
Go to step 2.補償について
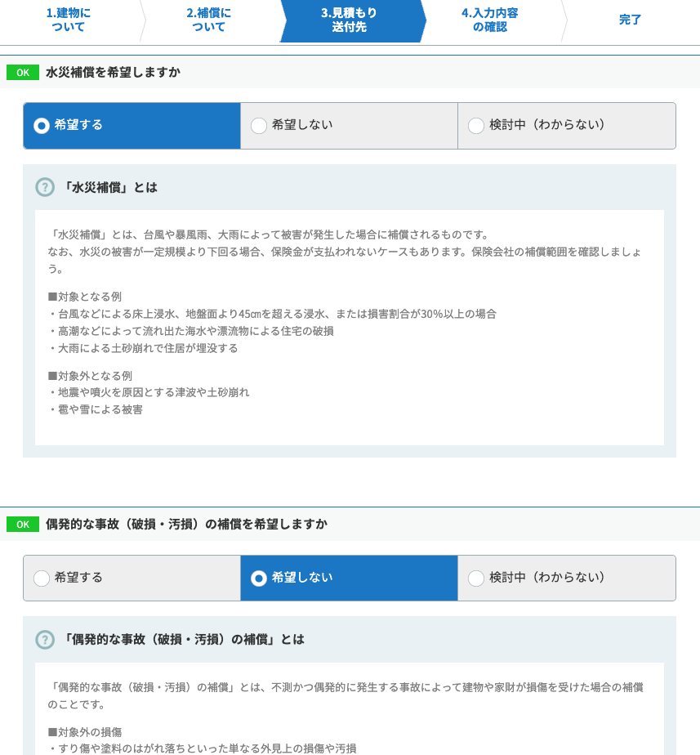tap(209, 20)
